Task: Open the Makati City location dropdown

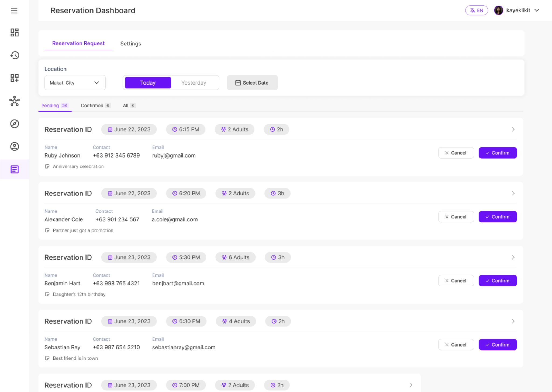Action: click(x=75, y=83)
